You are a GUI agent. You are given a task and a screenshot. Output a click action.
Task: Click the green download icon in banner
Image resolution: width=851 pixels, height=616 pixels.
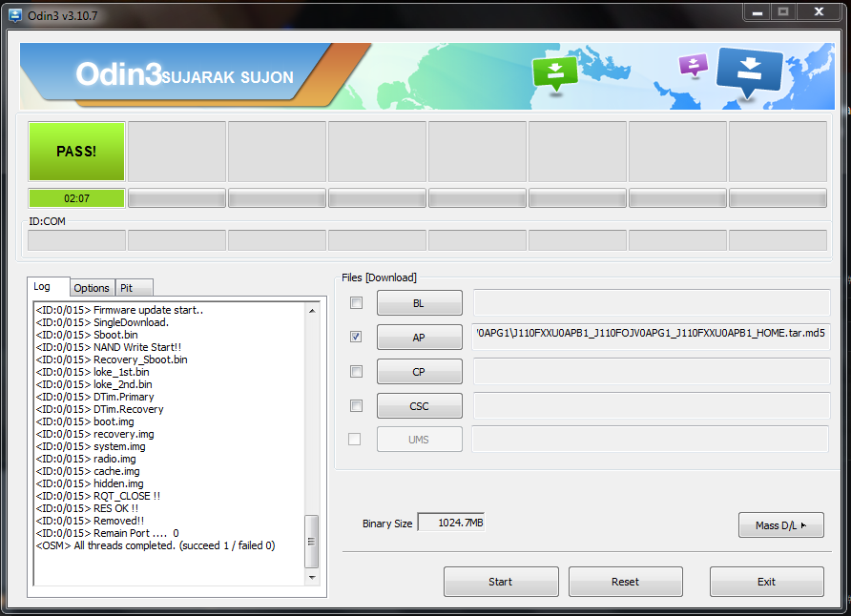tap(555, 72)
